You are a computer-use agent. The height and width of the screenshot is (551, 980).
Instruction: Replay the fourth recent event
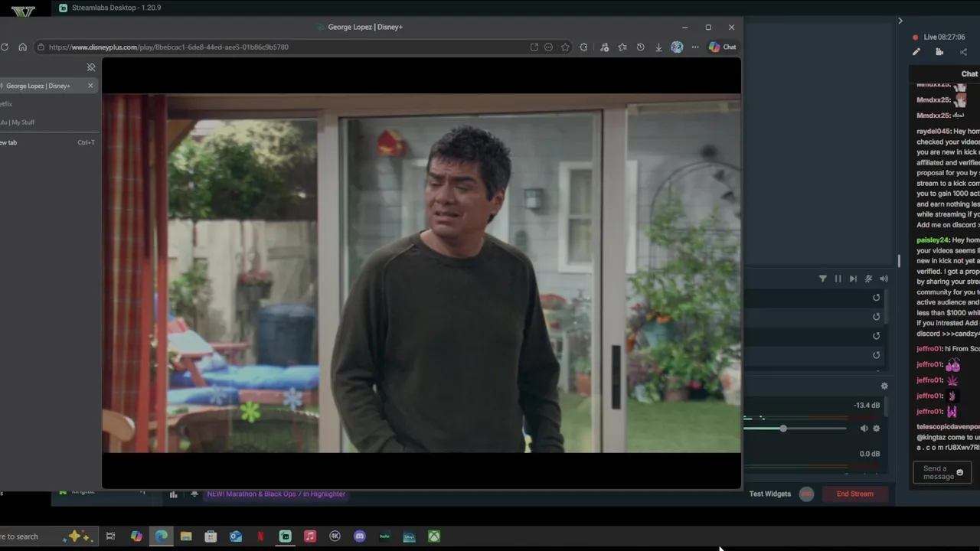point(877,355)
